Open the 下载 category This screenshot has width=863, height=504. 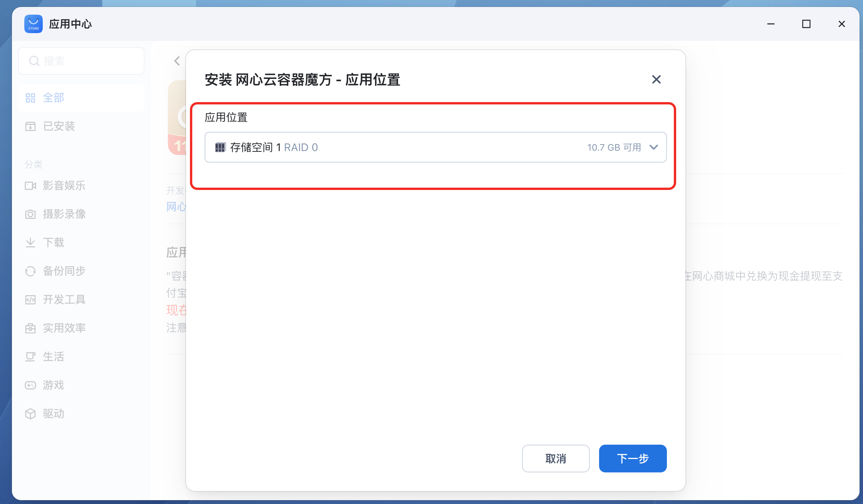[x=81, y=243]
